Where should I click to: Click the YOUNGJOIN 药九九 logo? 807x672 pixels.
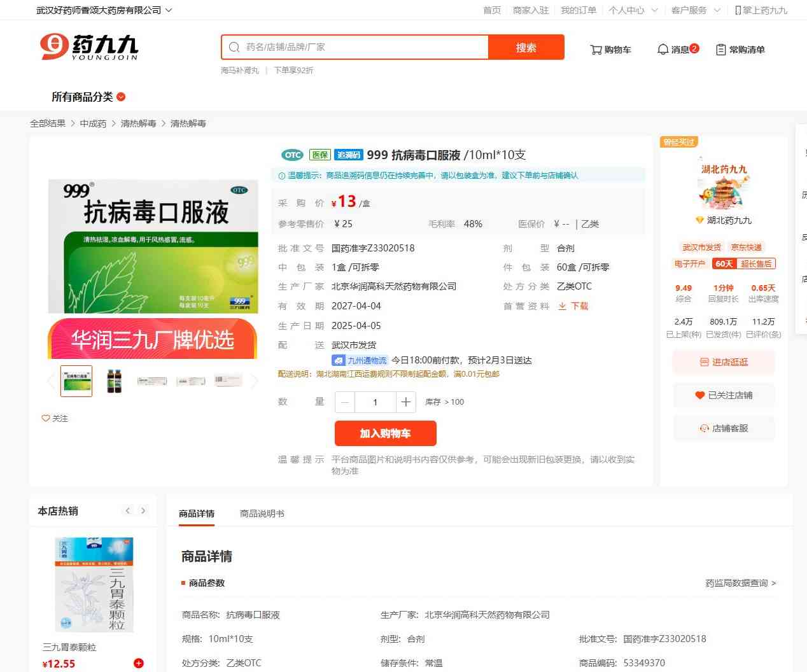[x=89, y=47]
